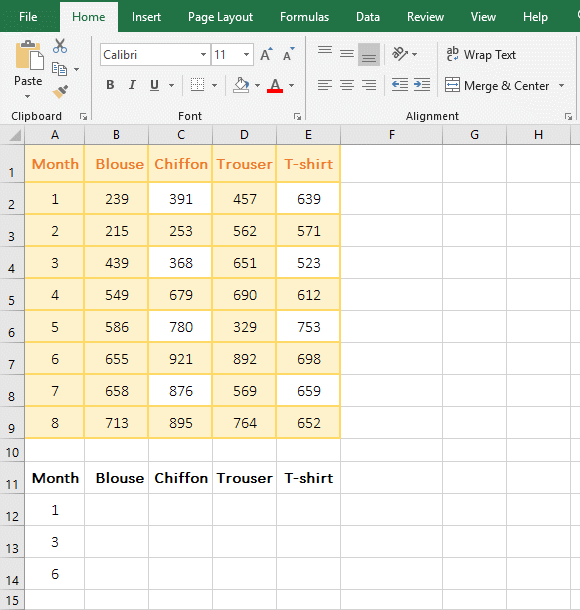Switch to the Formulas tab

(305, 17)
